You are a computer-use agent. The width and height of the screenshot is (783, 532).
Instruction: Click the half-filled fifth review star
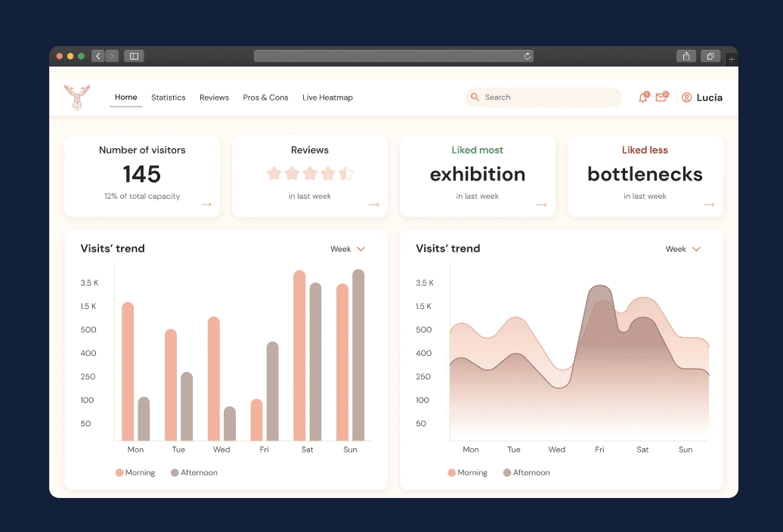click(345, 173)
